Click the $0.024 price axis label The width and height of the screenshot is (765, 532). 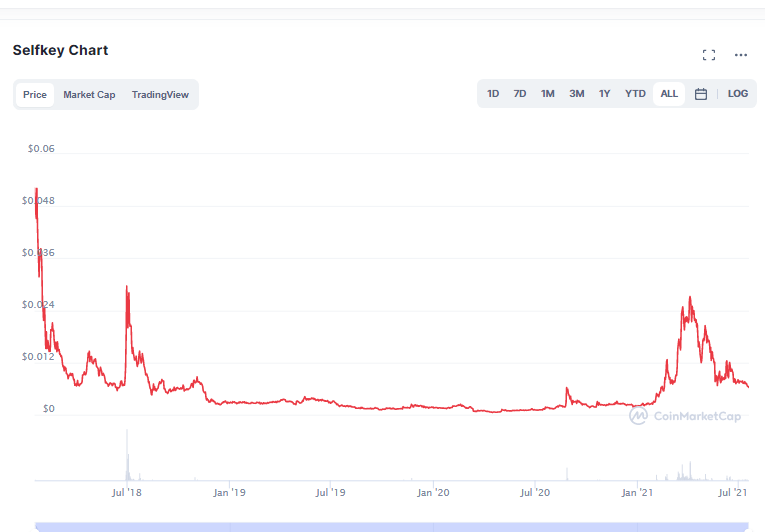click(38, 305)
